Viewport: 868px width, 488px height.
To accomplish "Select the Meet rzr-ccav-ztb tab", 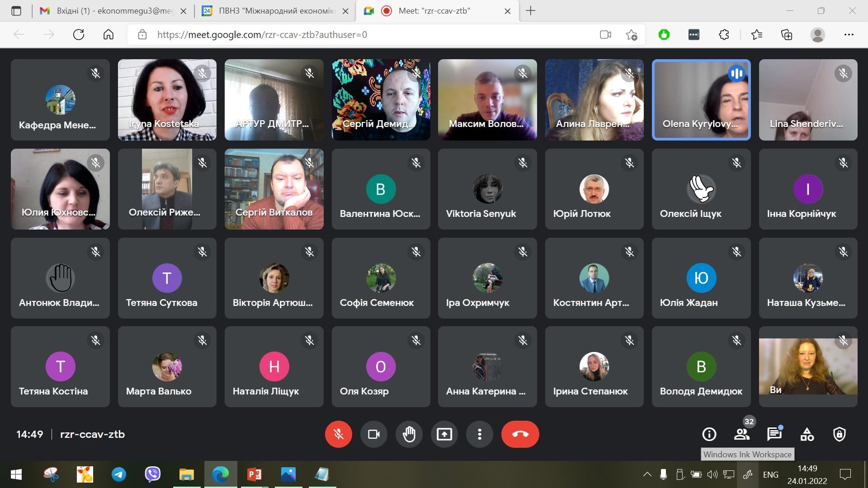I will click(438, 11).
